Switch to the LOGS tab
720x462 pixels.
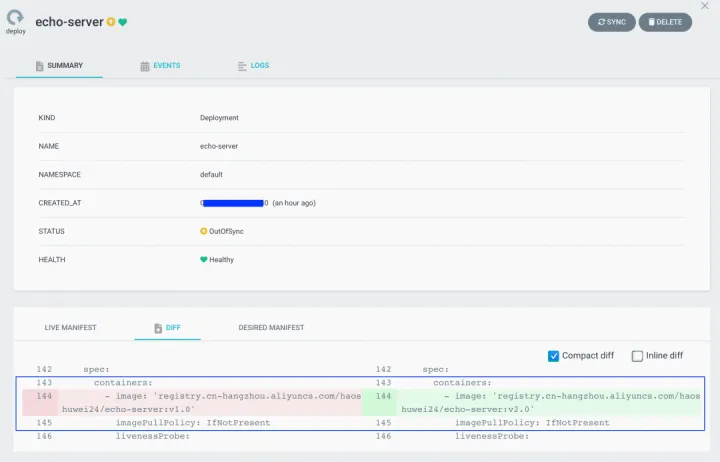pos(253,66)
